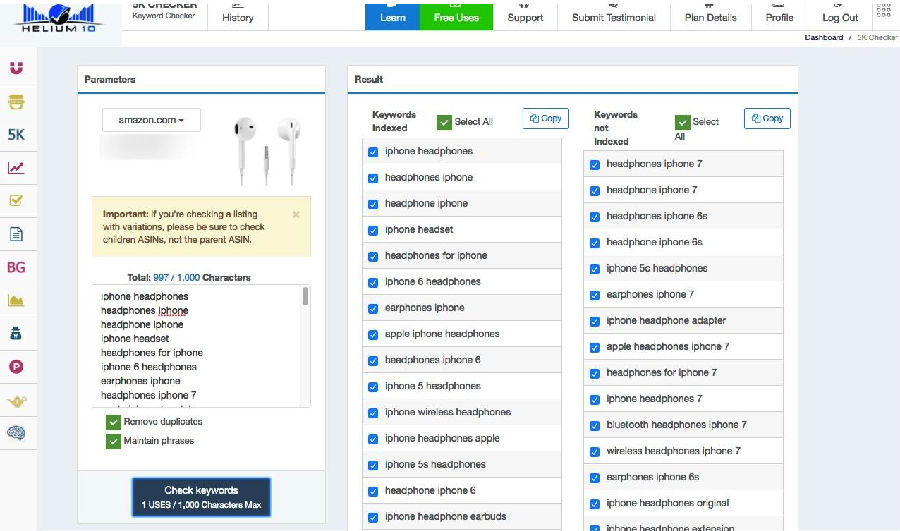Open the amazon.com marketplace dropdown

coord(151,120)
